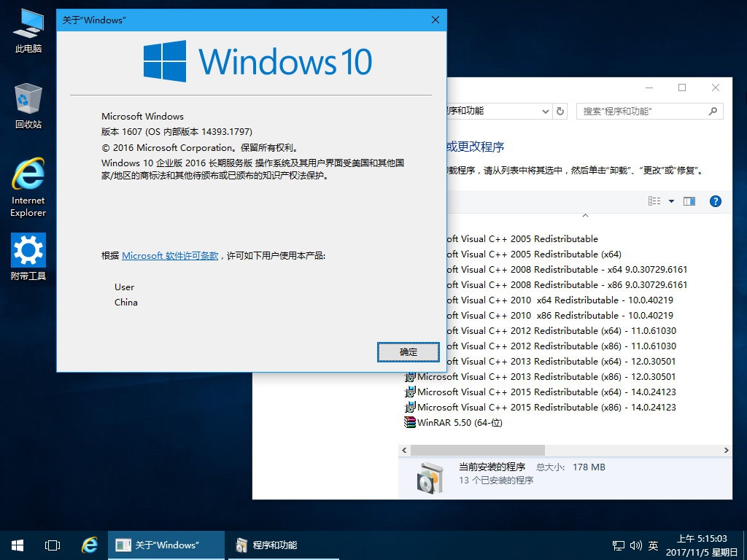Image resolution: width=747 pixels, height=560 pixels.
Task: Switch to 程序和功能 taskbar button
Action: 284,545
